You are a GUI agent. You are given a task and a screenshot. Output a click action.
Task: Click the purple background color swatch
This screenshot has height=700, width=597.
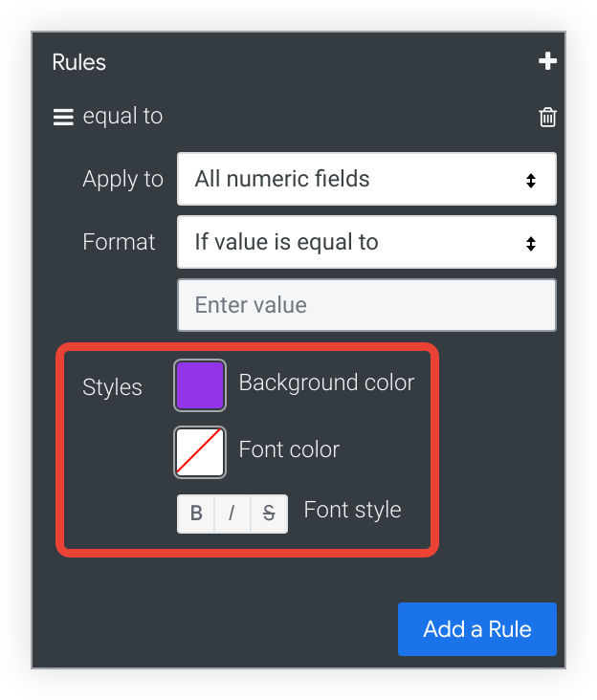click(200, 385)
